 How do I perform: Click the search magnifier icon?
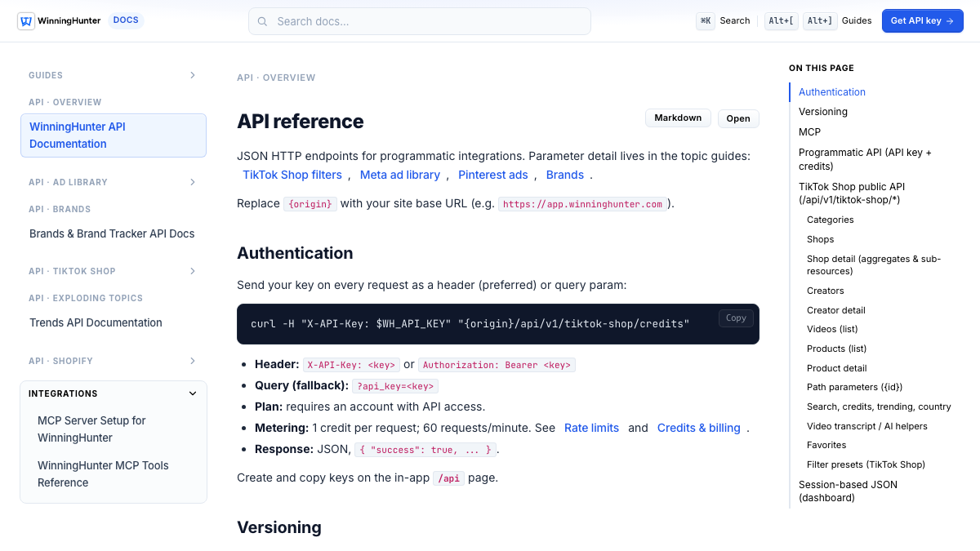pos(262,21)
